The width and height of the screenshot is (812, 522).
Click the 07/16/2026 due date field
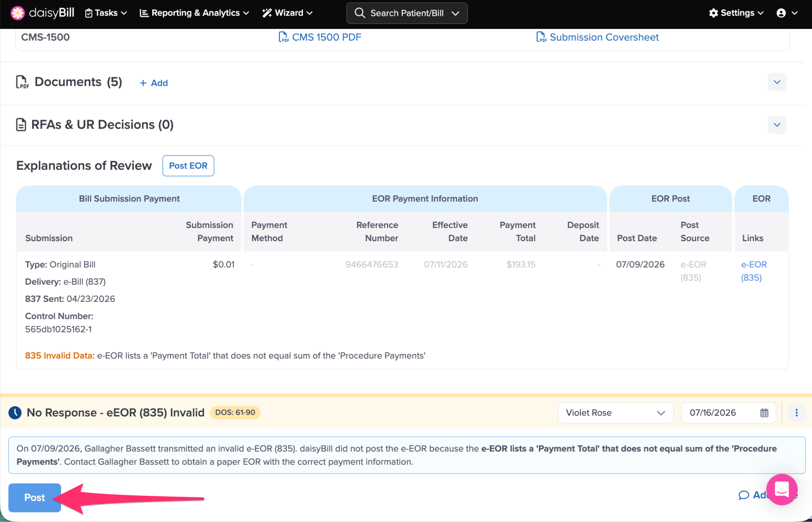(x=728, y=413)
